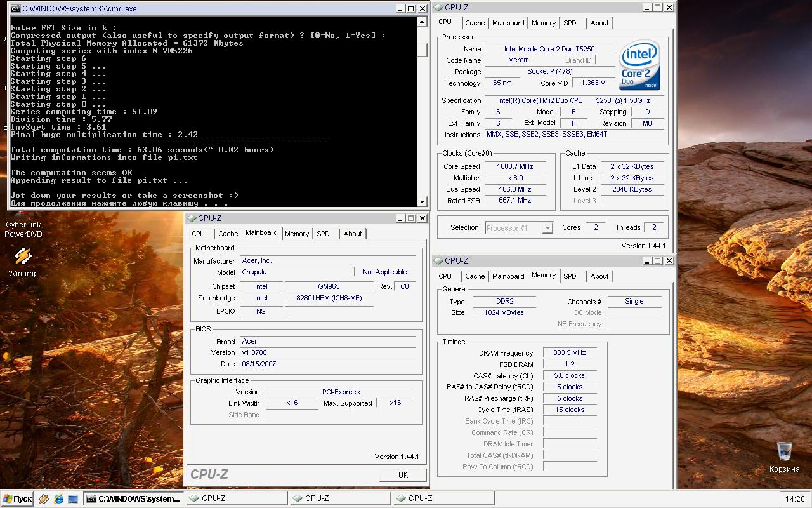812x508 pixels.
Task: Open SPD tab in the Memory CPU-Z window
Action: (x=570, y=276)
